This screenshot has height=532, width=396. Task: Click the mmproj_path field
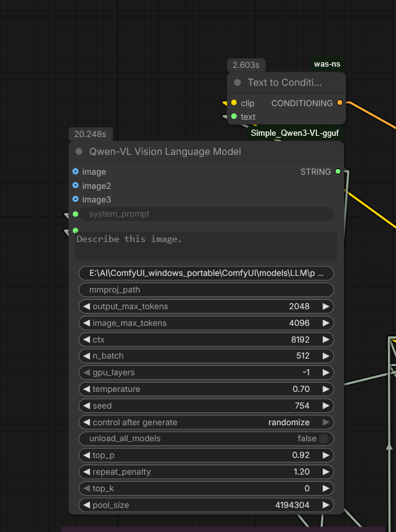pyautogui.click(x=206, y=290)
